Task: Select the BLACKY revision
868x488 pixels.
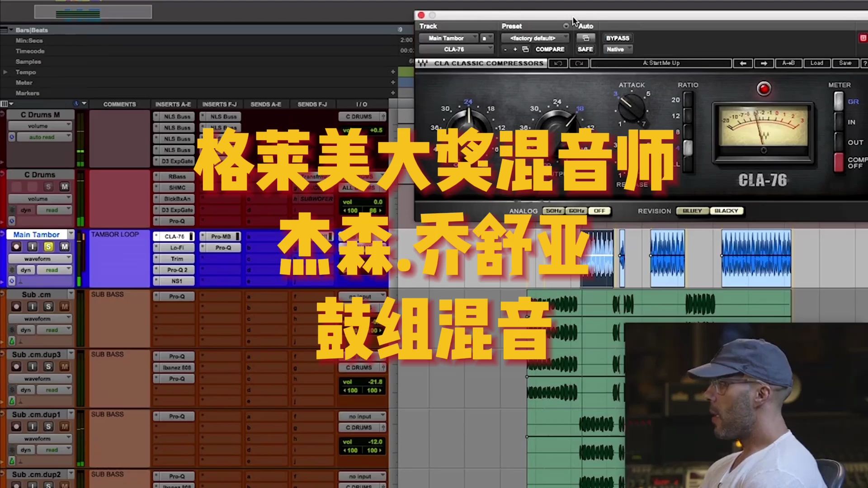Action: (x=726, y=211)
